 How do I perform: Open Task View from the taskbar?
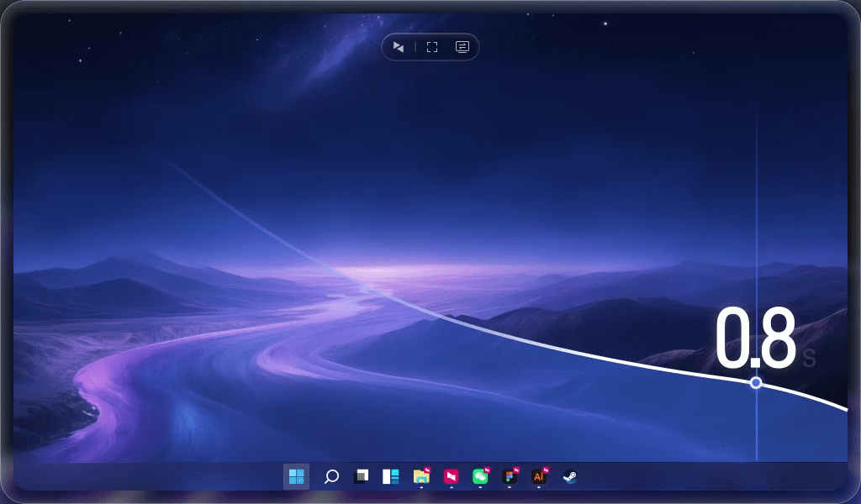point(361,476)
